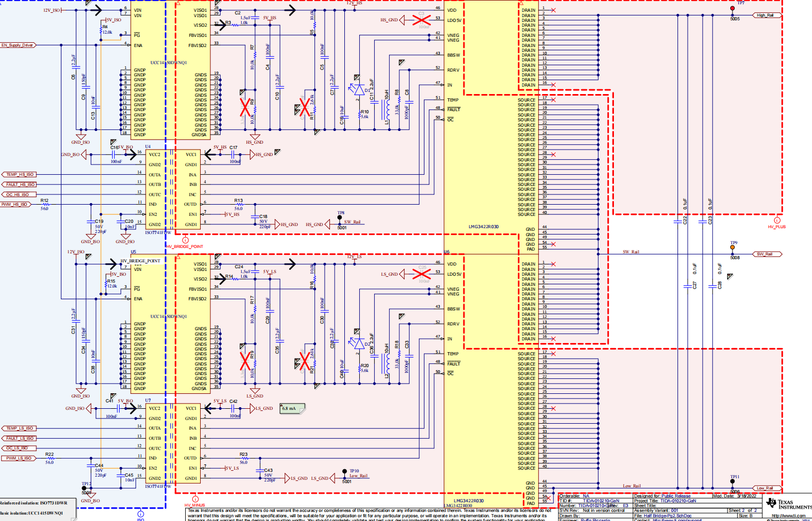This screenshot has height=521, width=812.
Task: Select test point TP10 near Low_Rail
Action: pos(345,472)
